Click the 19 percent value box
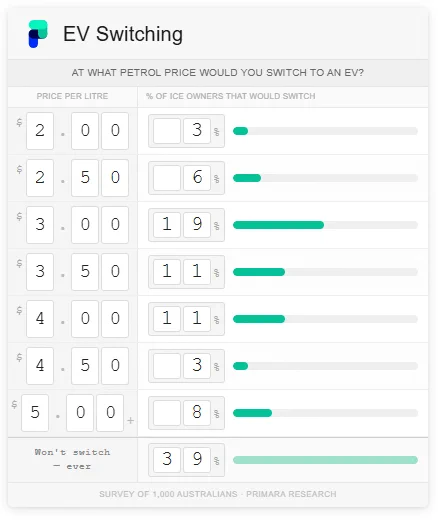This screenshot has width=438, height=523. point(186,225)
